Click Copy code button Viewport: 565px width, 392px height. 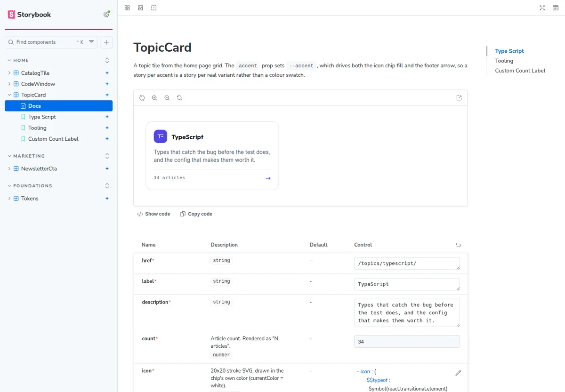[x=196, y=214]
